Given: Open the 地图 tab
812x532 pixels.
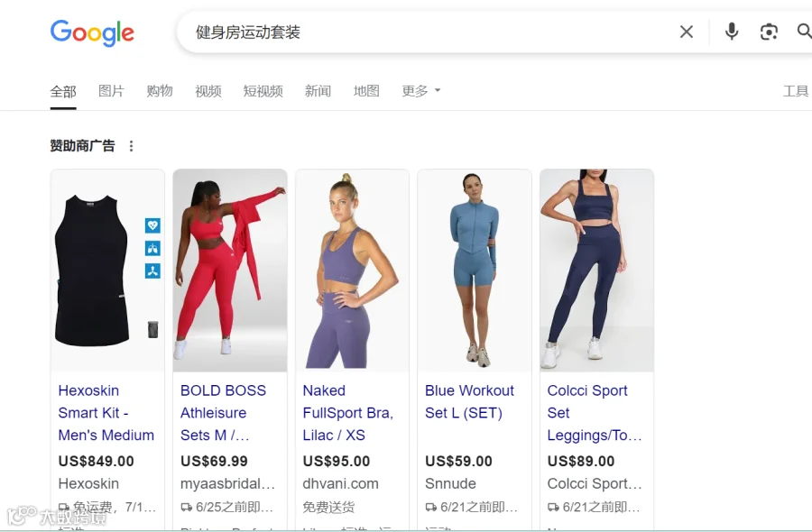Looking at the screenshot, I should [366, 90].
